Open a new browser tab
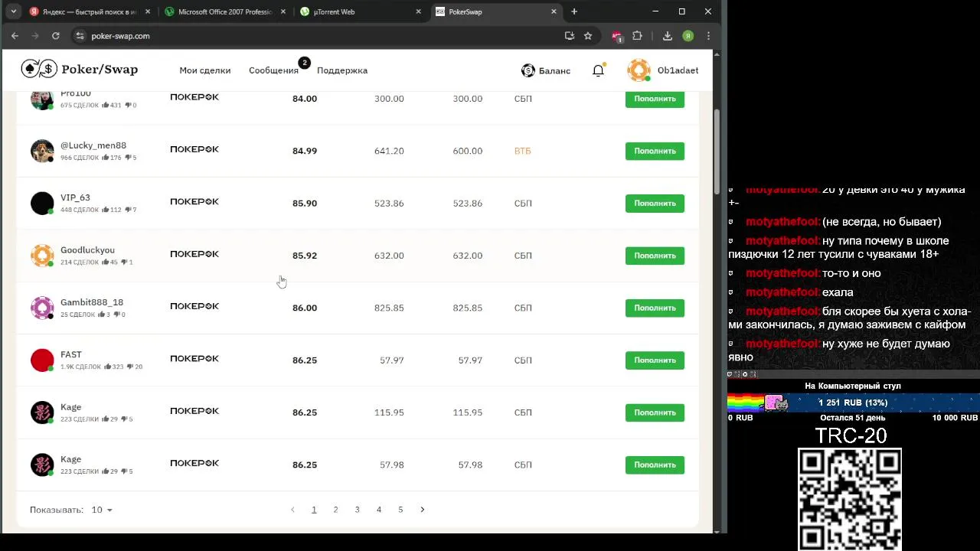Image resolution: width=980 pixels, height=551 pixels. (x=574, y=11)
